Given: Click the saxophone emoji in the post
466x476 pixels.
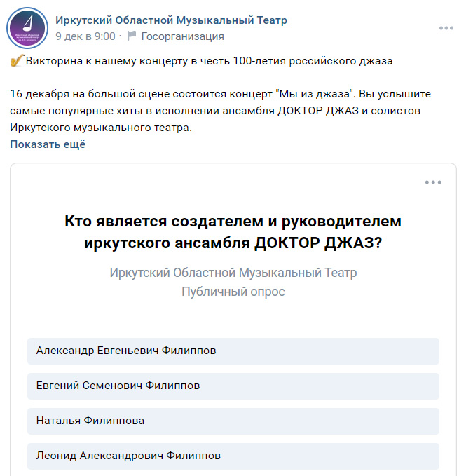Looking at the screenshot, I should coord(17,61).
